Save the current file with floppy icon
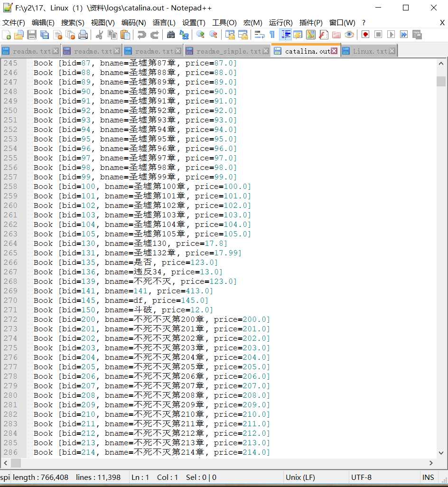This screenshot has width=448, height=487. coord(32,35)
